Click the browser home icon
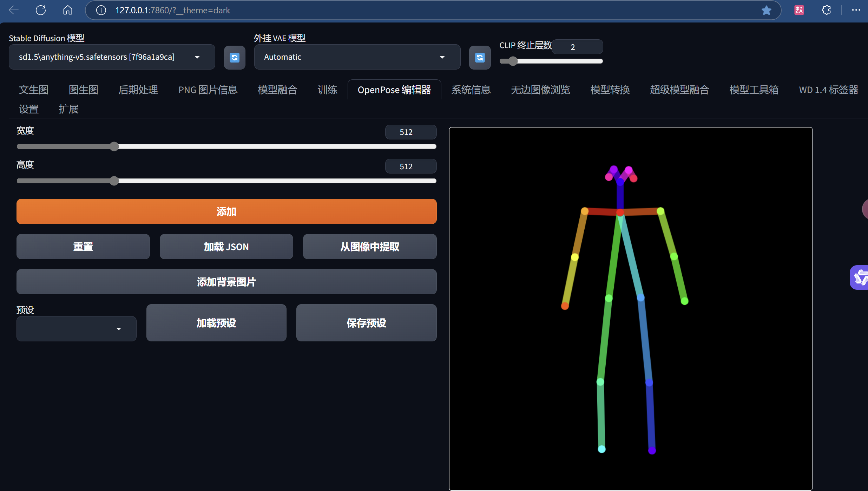The width and height of the screenshot is (868, 491). [67, 10]
